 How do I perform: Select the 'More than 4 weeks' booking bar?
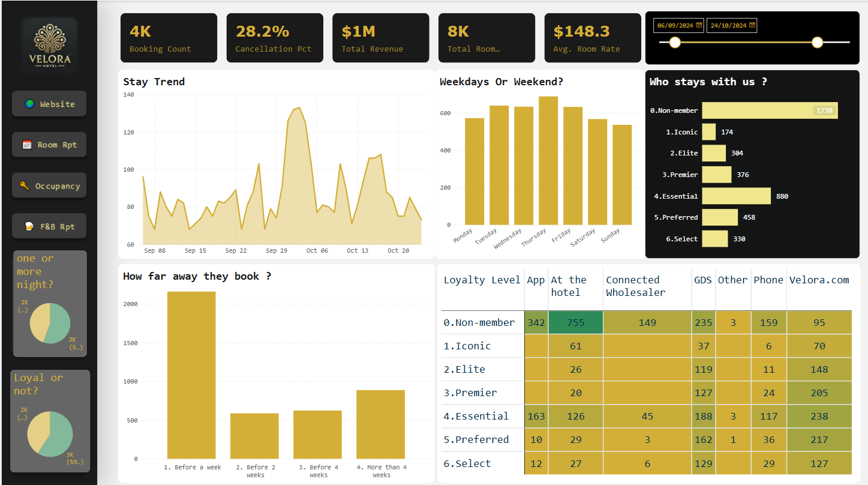(380, 424)
